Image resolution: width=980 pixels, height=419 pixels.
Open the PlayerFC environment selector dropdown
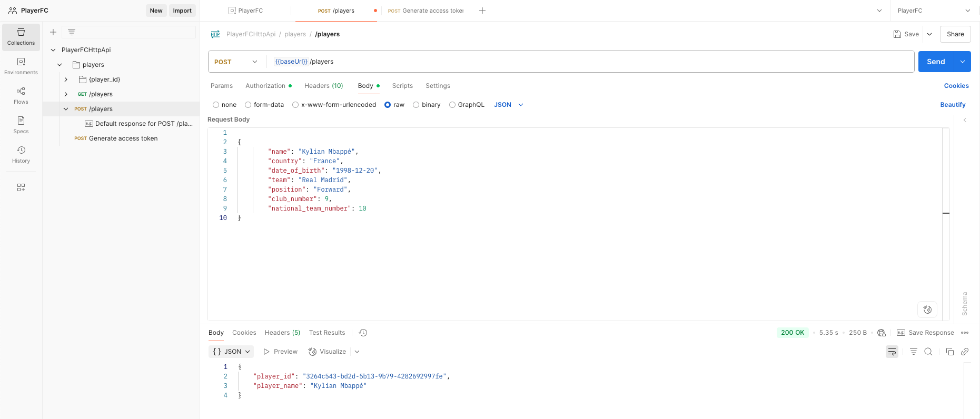(934, 11)
